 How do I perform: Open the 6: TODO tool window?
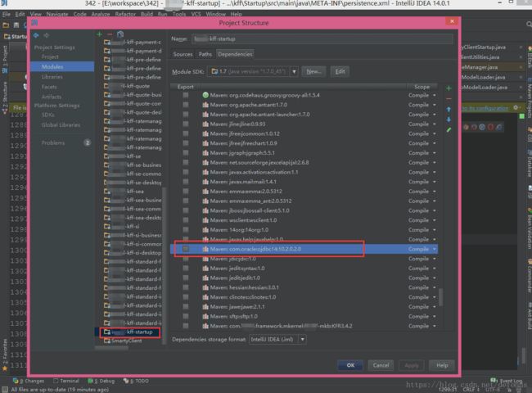click(136, 381)
